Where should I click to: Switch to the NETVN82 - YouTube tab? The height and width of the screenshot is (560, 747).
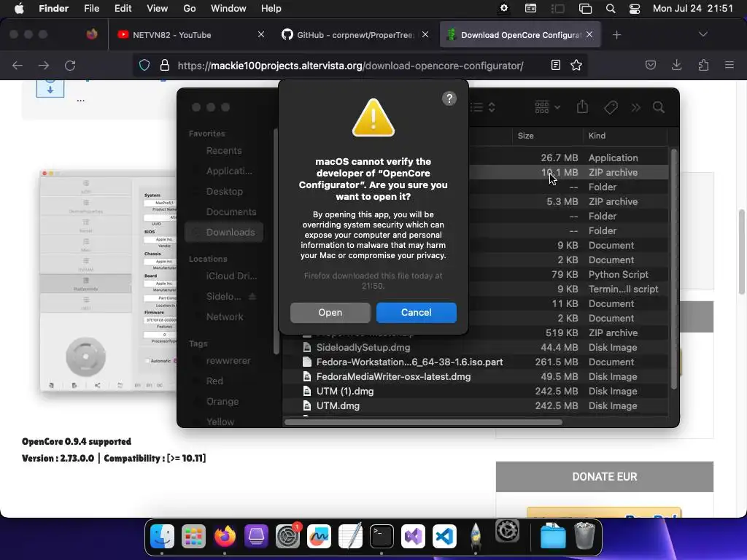[x=190, y=35]
